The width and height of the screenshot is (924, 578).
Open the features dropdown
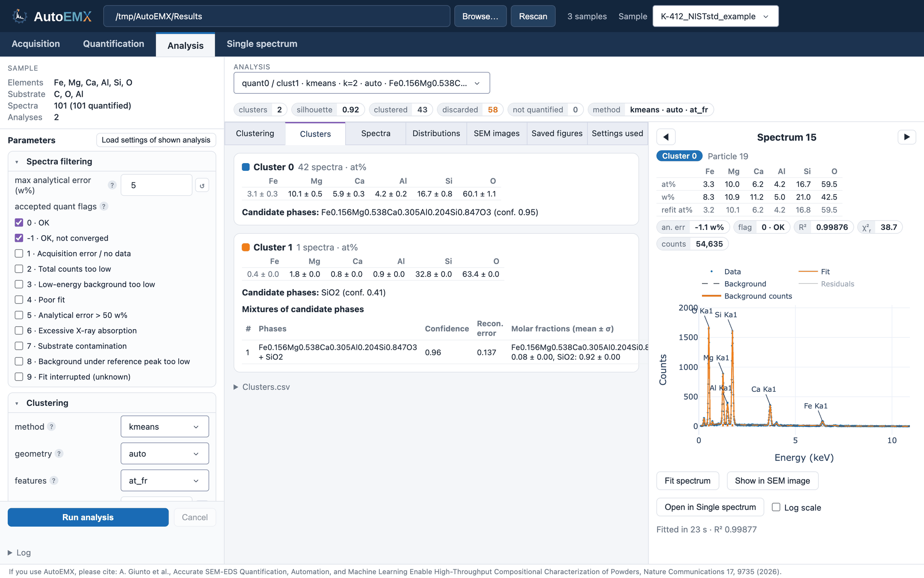[x=165, y=480]
